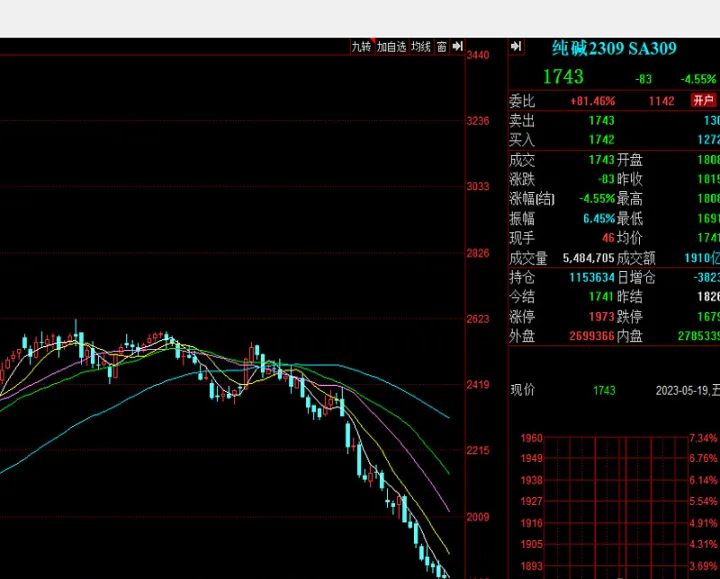The height and width of the screenshot is (579, 720).
Task: Click the 涨幅(结) value -4.55%
Action: pos(597,199)
